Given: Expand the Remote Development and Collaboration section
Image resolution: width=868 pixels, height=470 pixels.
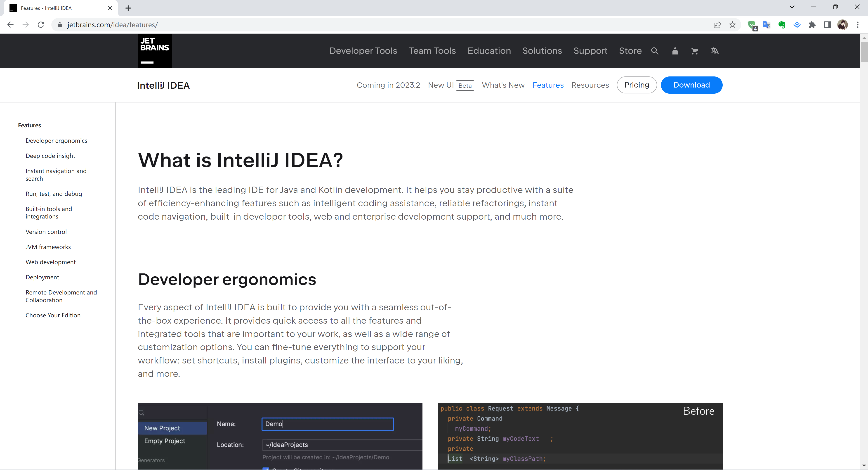Looking at the screenshot, I should (x=61, y=296).
